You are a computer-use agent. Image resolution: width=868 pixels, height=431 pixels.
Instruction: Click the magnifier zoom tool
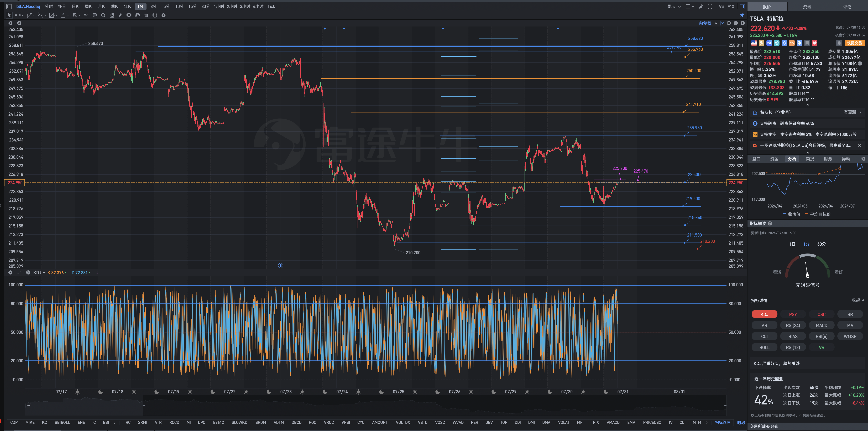tap(103, 15)
